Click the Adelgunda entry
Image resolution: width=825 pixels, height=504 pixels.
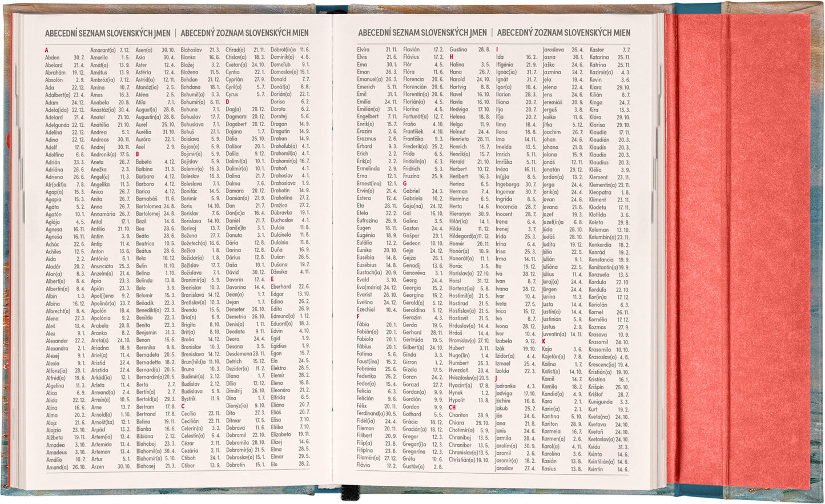[x=57, y=124]
